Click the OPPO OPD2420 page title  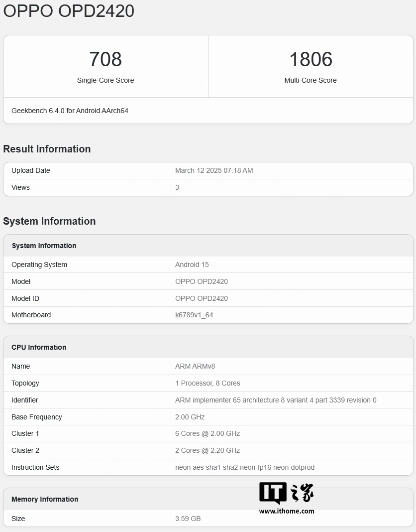(69, 11)
